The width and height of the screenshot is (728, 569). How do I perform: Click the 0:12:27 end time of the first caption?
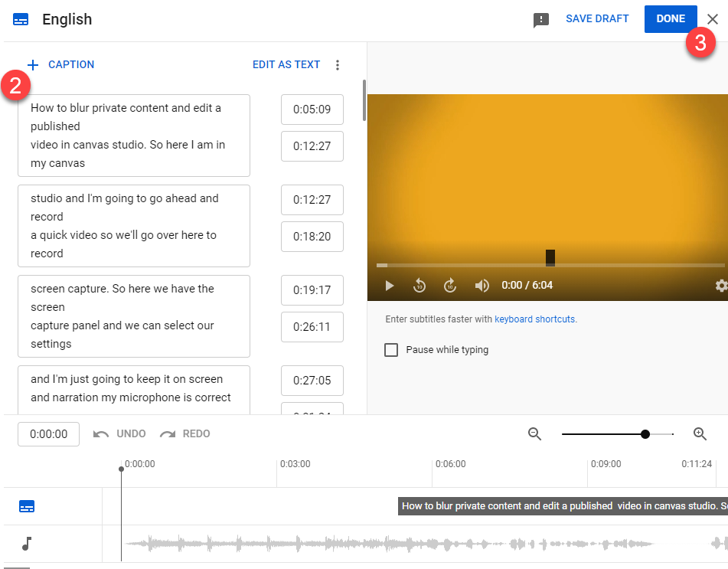point(312,146)
